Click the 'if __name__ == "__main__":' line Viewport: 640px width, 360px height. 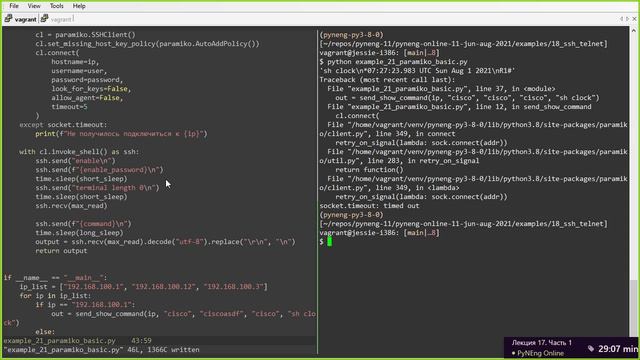[55, 278]
